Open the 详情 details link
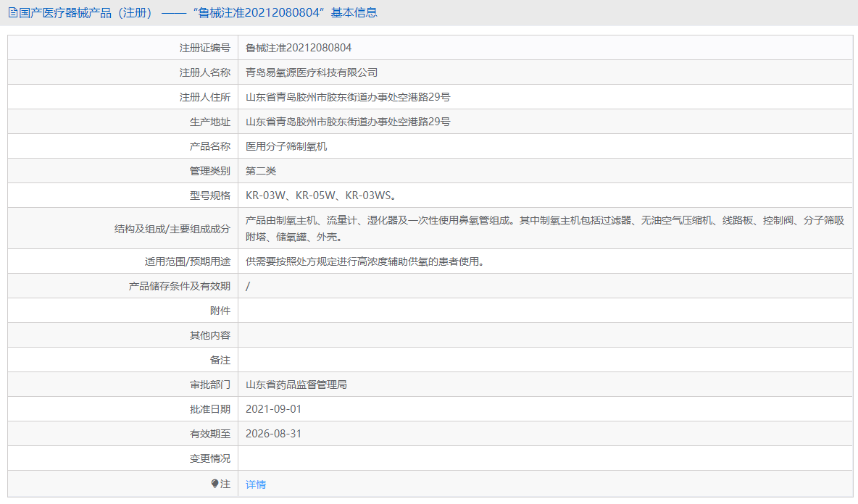The width and height of the screenshot is (858, 504). pos(256,484)
